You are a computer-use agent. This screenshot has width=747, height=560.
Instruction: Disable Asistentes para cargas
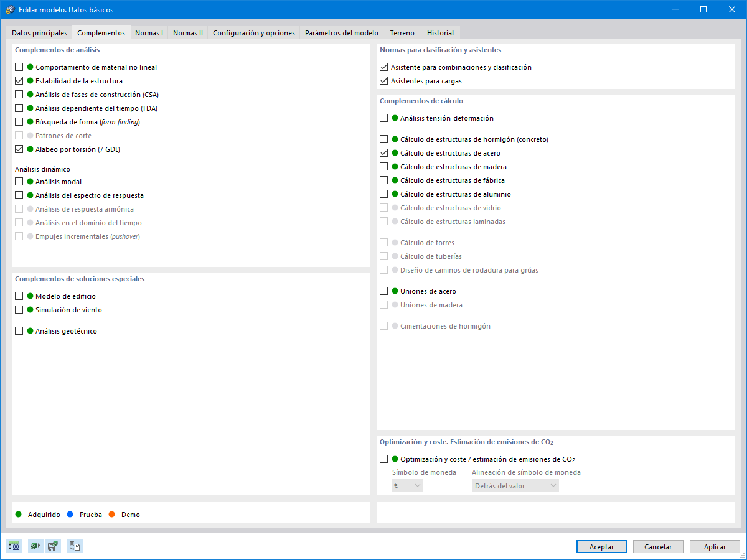point(384,81)
